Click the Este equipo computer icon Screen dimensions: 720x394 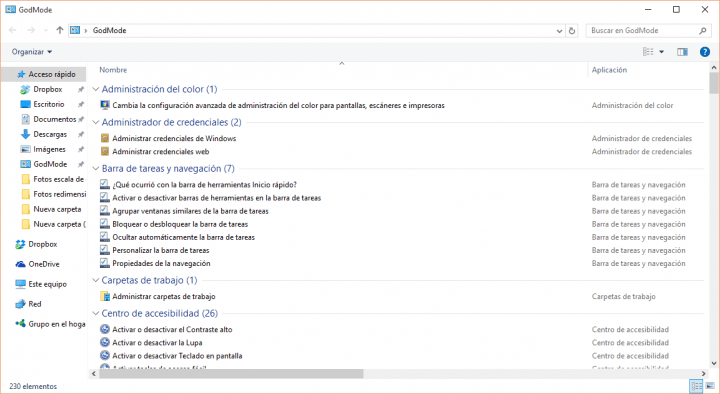tap(20, 284)
